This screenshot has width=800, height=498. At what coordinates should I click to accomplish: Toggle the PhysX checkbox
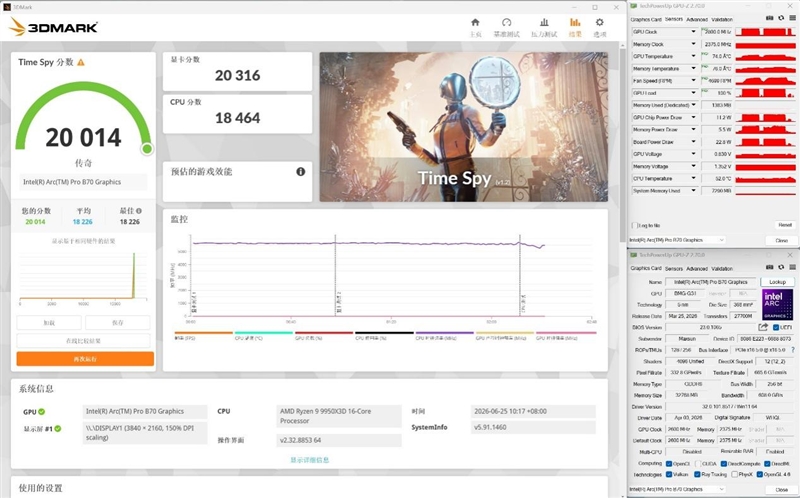click(x=734, y=475)
